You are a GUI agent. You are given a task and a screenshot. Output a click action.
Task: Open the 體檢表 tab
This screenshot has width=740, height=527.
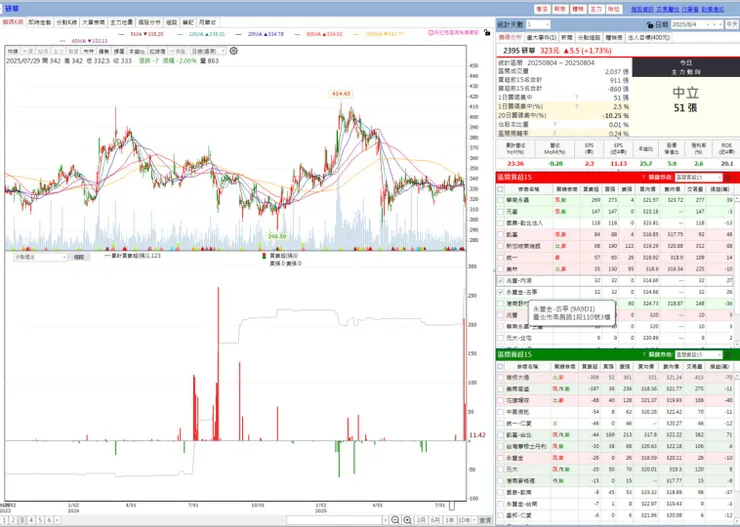(614, 37)
